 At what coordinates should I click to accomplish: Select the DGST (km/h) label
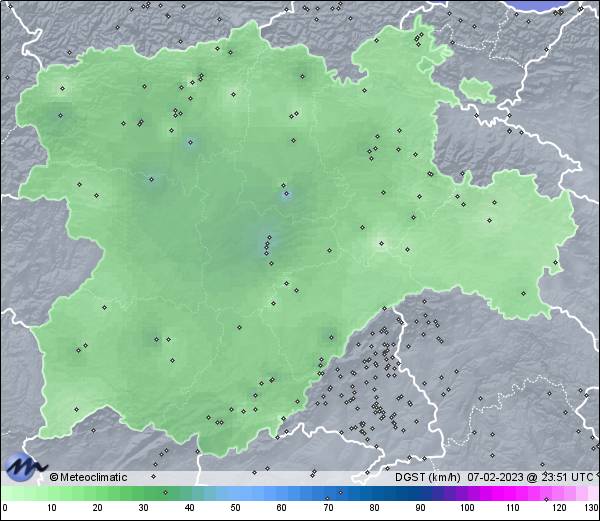coord(428,477)
